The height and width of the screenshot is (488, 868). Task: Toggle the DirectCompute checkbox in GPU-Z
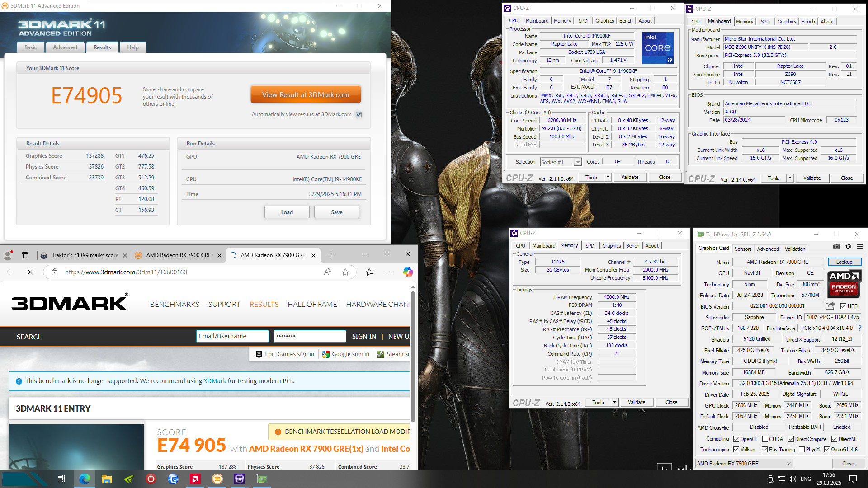coord(791,439)
